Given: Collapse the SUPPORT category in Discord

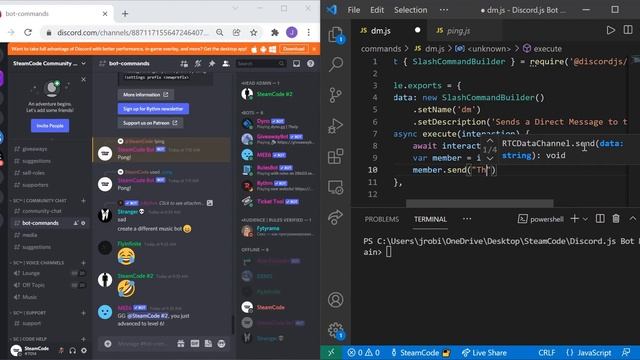Looking at the screenshot, I should [x=29, y=313].
